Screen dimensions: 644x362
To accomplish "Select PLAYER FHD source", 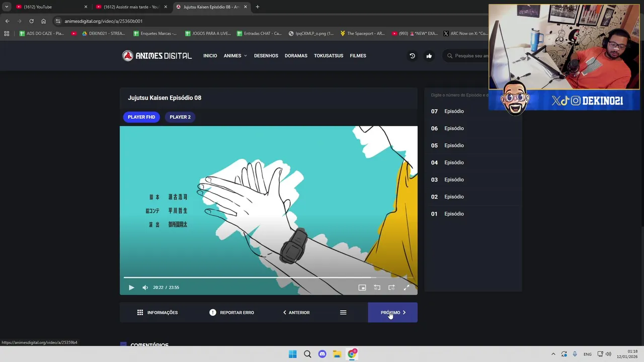I will pos(141,117).
